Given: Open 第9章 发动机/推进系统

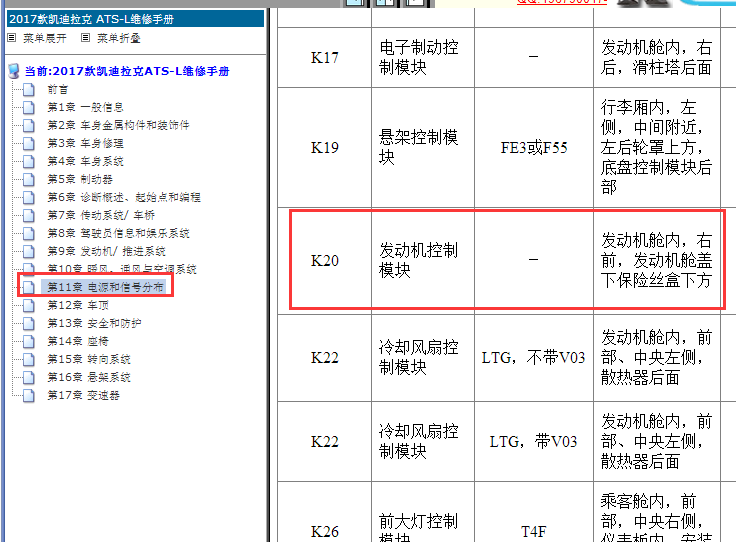Looking at the screenshot, I should [x=107, y=251].
